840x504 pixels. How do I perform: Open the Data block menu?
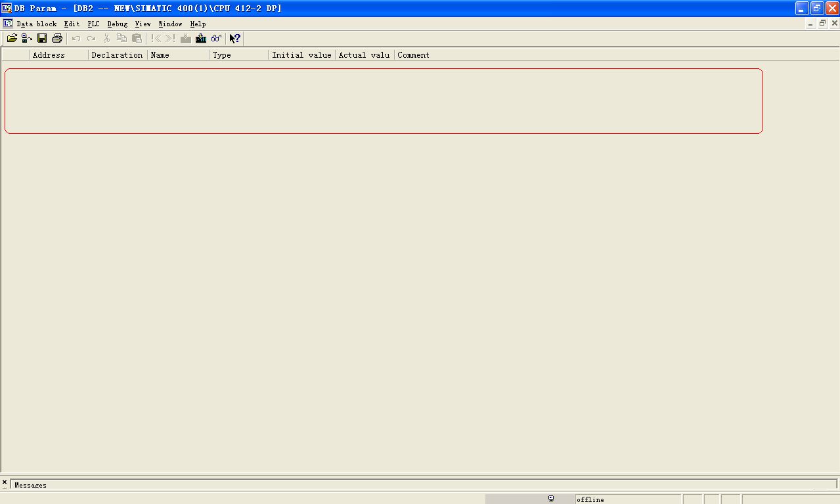(x=37, y=24)
